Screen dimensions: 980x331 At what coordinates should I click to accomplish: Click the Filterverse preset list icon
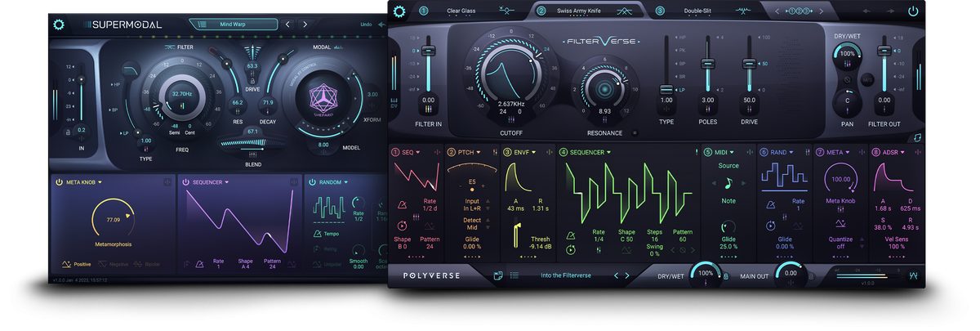(514, 275)
